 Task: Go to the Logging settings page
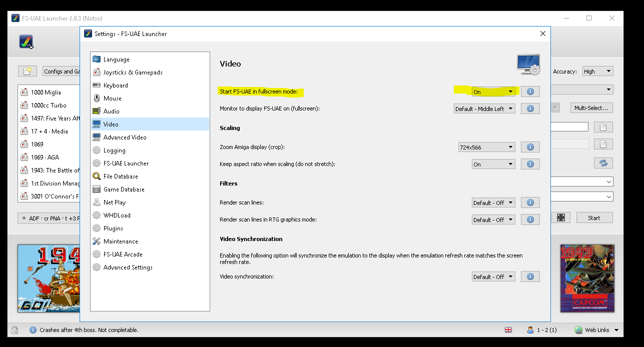click(150, 150)
